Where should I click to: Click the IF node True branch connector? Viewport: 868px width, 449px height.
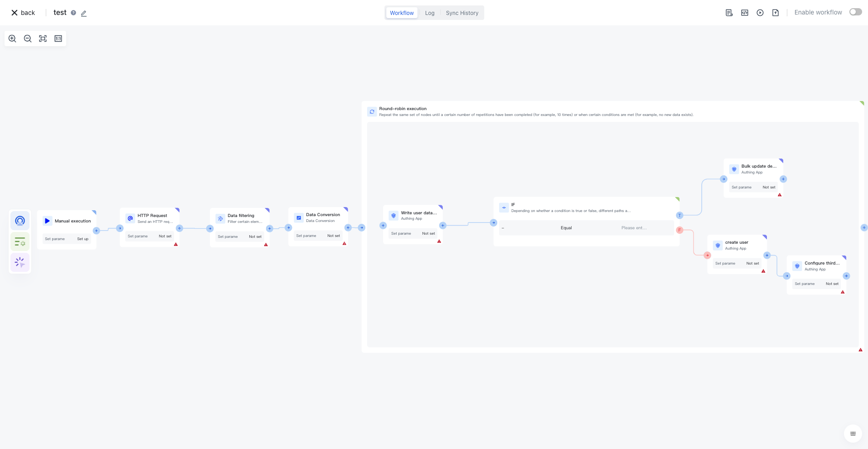coord(679,215)
